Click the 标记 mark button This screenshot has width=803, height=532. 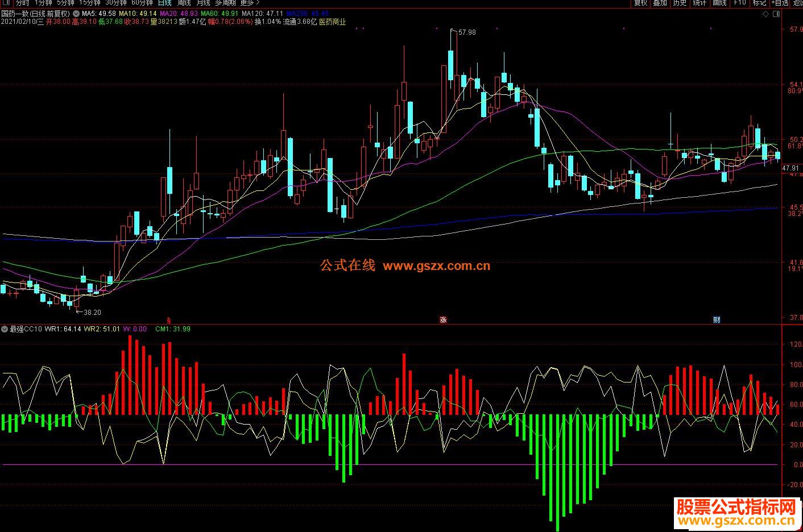click(759, 3)
